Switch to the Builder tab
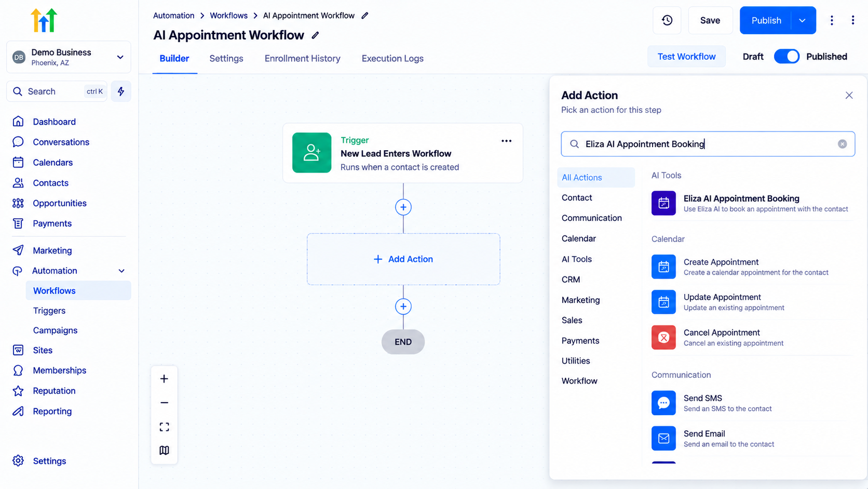Screen dimensions: 868x489 tap(174, 59)
